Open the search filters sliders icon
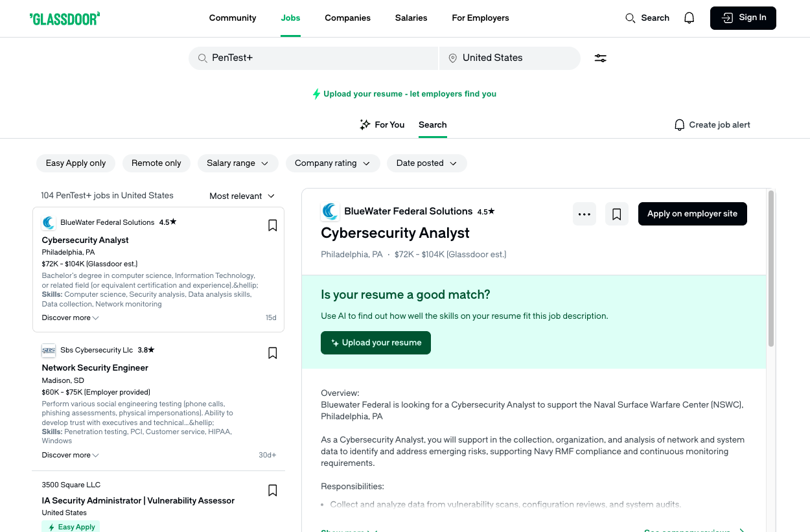This screenshot has width=810, height=532. coord(600,58)
